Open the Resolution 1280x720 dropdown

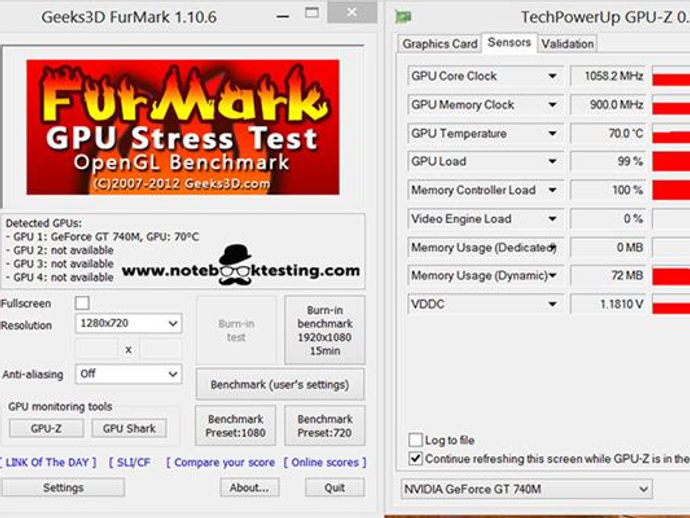[128, 323]
